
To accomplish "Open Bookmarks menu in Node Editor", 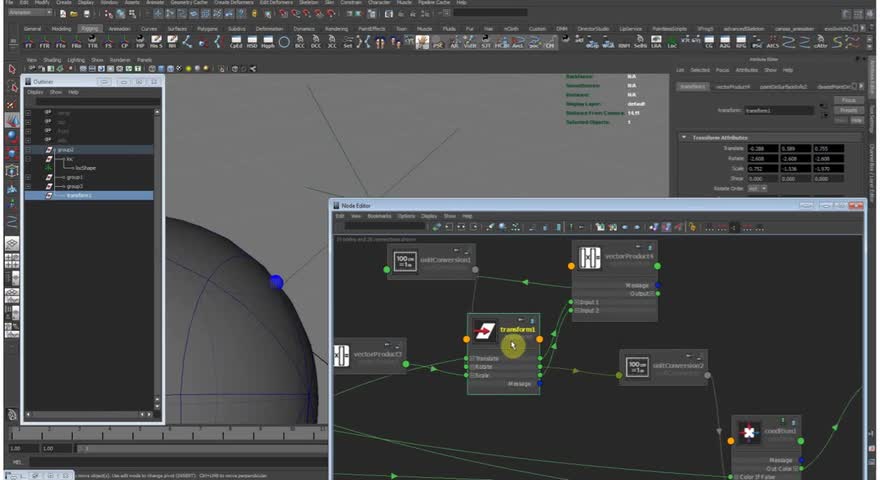I will 379,216.
